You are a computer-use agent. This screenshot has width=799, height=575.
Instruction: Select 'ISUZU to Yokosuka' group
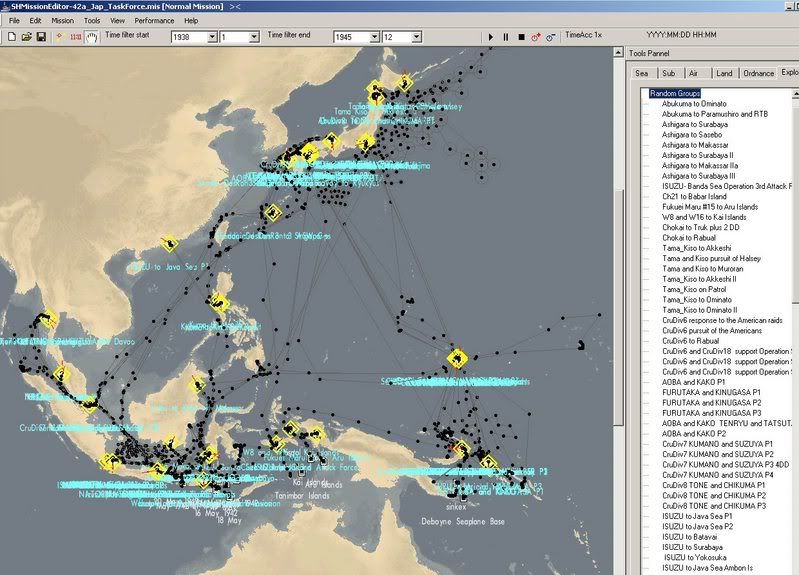(695, 557)
